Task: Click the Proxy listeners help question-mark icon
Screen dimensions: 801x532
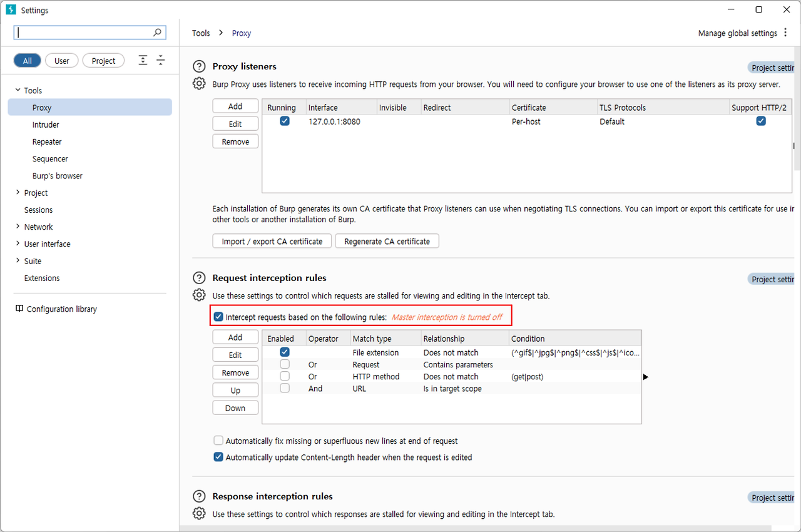Action: tap(199, 66)
